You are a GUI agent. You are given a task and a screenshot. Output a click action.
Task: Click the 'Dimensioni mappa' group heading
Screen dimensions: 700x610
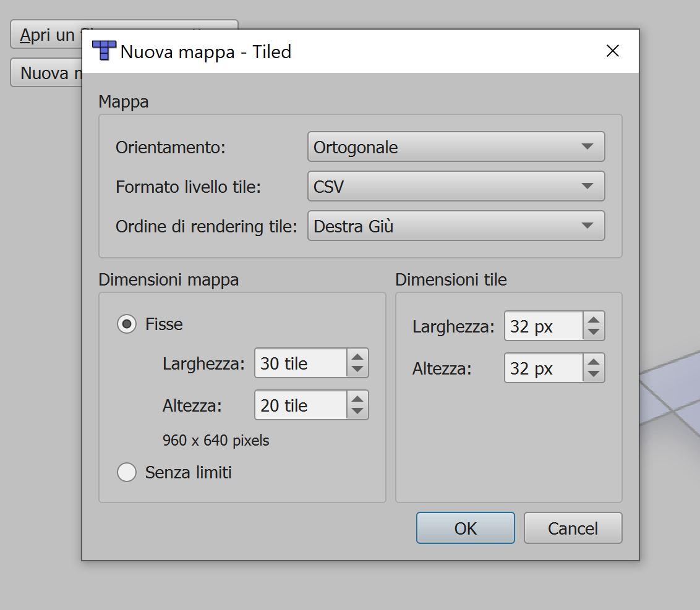[169, 280]
